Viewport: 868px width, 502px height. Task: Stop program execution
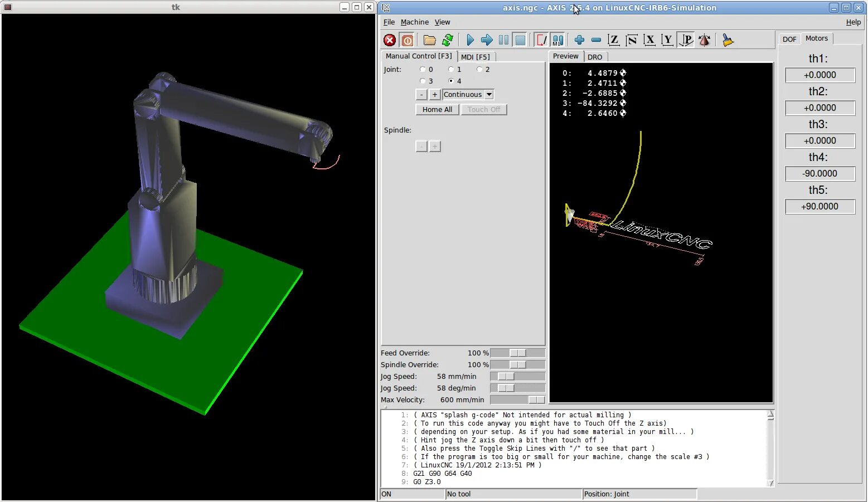click(520, 40)
